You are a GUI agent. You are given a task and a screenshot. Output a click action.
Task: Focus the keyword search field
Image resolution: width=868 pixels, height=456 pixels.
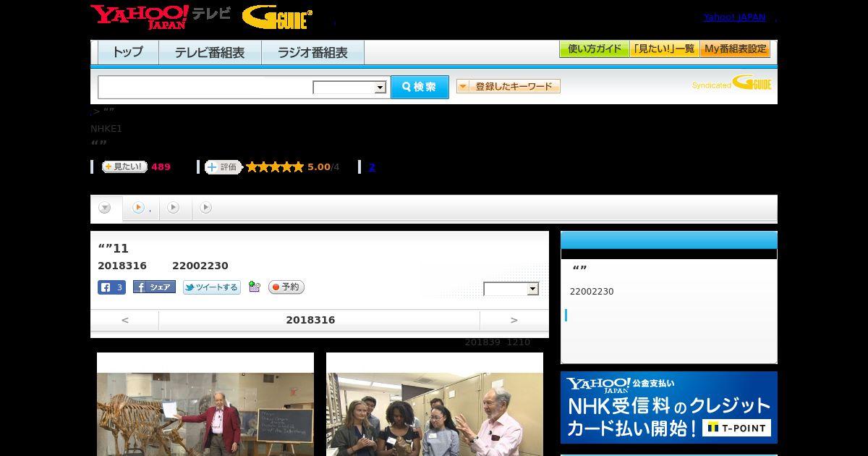205,87
